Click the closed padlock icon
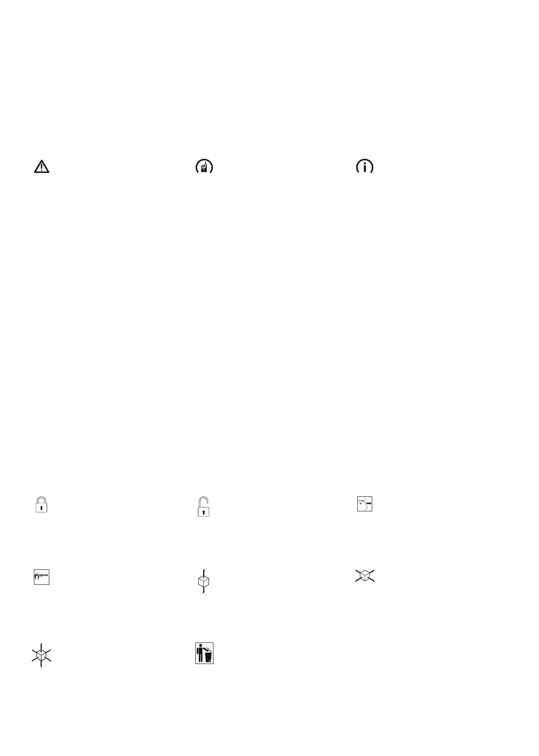The width and height of the screenshot is (539, 756). click(x=41, y=504)
